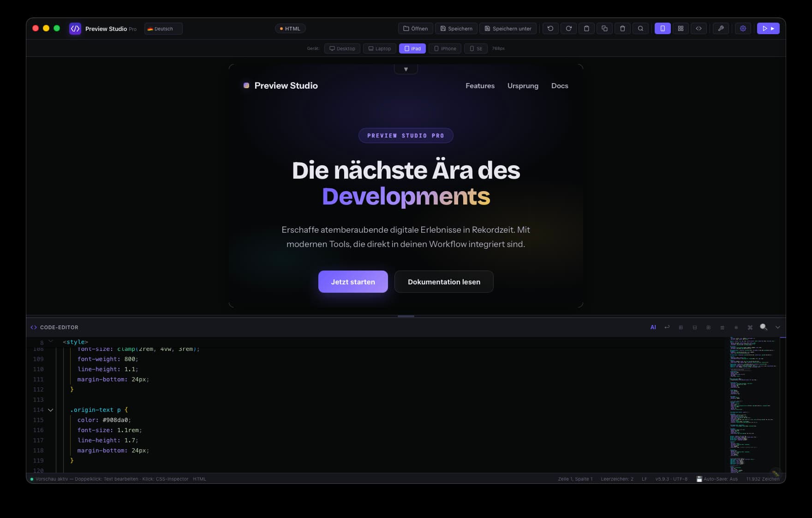Collapse the code editor panel with chevron
Image resolution: width=812 pixels, height=518 pixels.
point(778,327)
